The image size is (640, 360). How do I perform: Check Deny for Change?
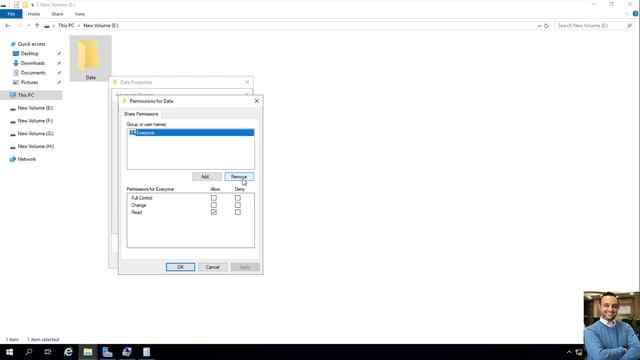coord(238,205)
